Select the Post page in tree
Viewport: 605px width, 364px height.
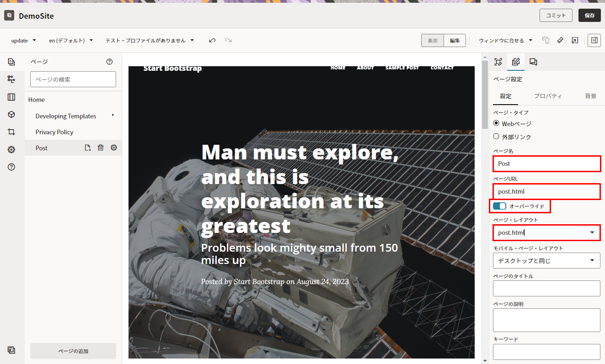42,148
